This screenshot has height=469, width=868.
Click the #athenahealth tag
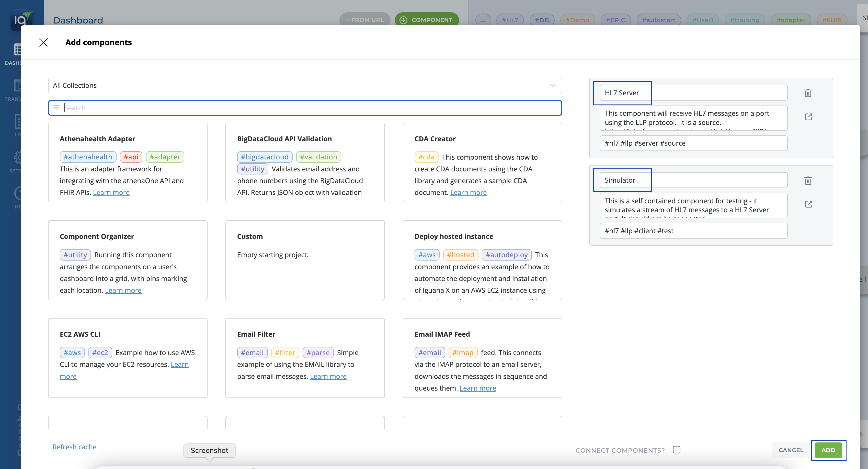pyautogui.click(x=88, y=157)
